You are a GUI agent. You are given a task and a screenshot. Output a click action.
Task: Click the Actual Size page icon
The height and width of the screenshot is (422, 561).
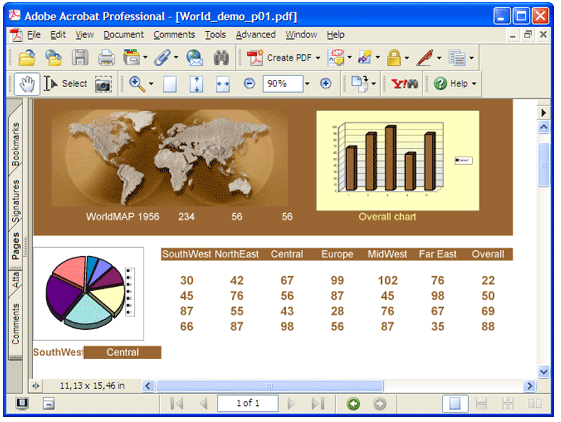(x=170, y=84)
